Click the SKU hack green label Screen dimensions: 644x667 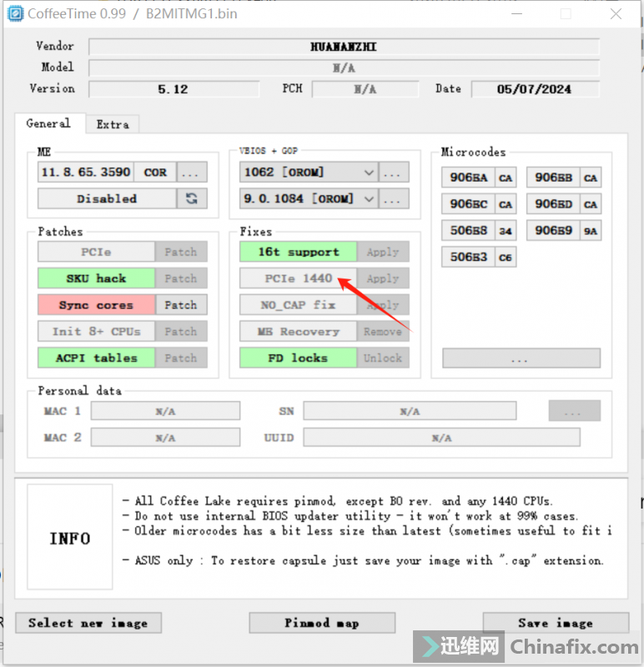pos(96,278)
